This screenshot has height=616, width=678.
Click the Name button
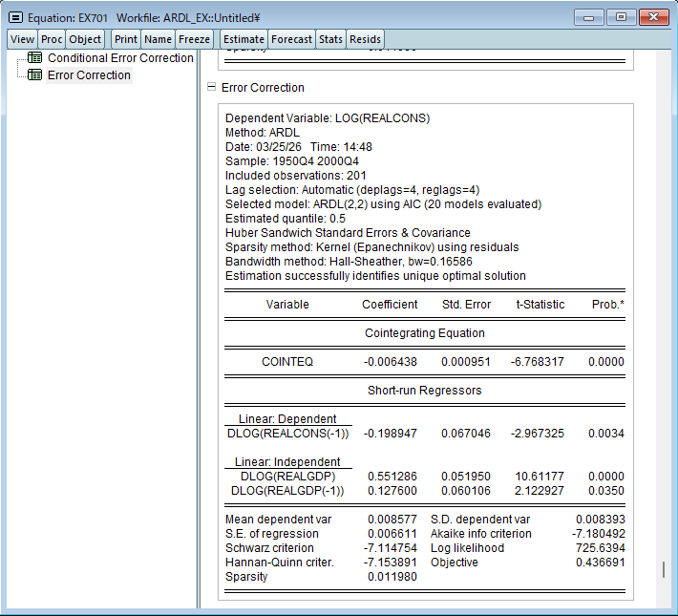click(158, 39)
